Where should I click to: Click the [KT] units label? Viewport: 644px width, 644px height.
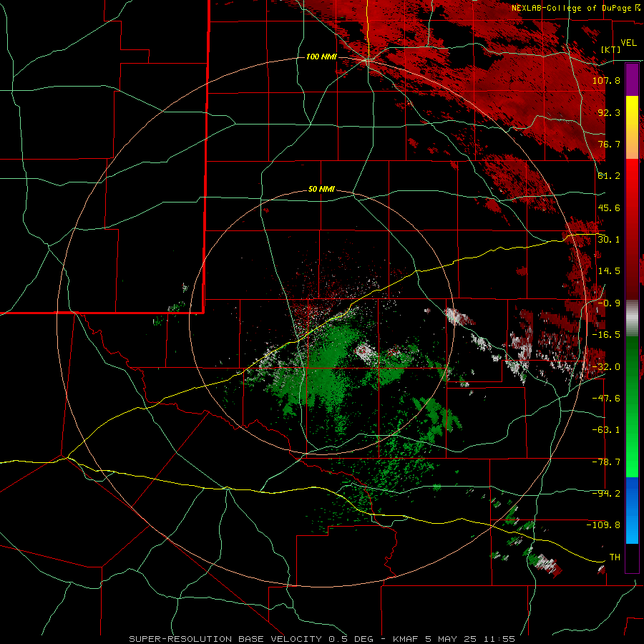click(x=611, y=49)
